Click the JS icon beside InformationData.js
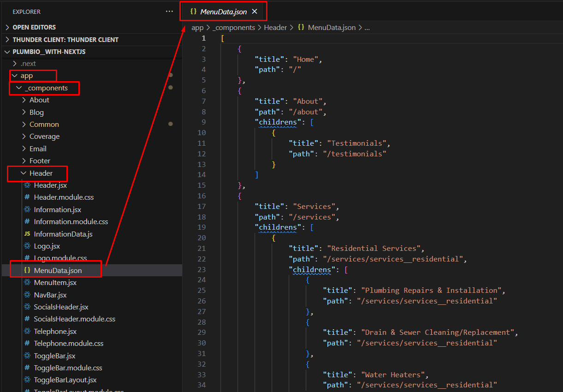This screenshot has width=563, height=392. coord(27,234)
